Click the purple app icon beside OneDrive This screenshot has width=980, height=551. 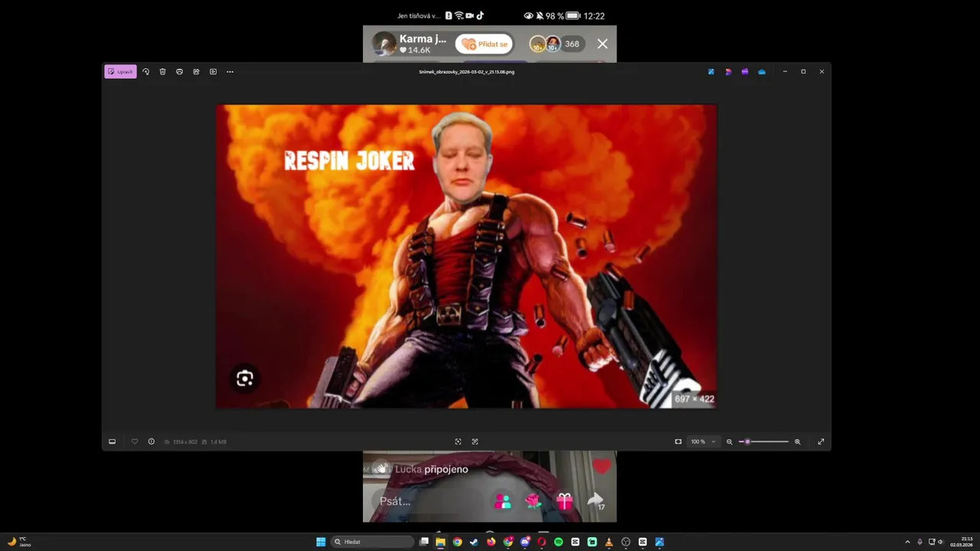coord(745,72)
